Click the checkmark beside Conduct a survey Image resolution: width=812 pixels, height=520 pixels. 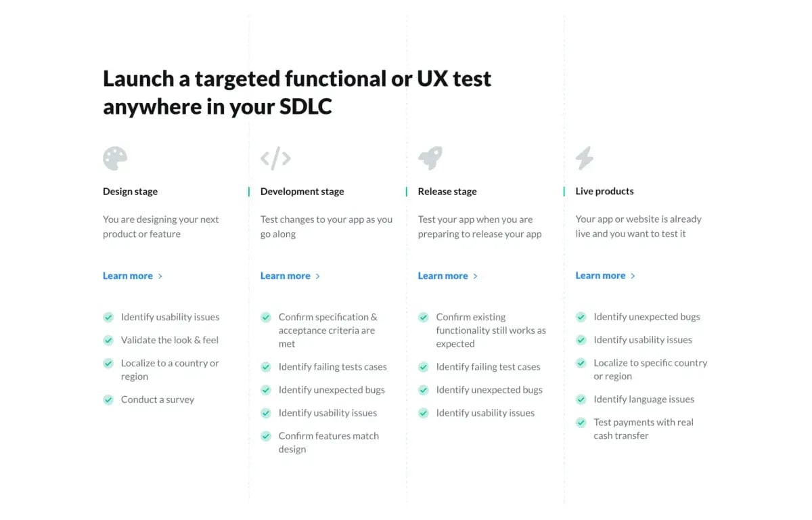point(108,399)
